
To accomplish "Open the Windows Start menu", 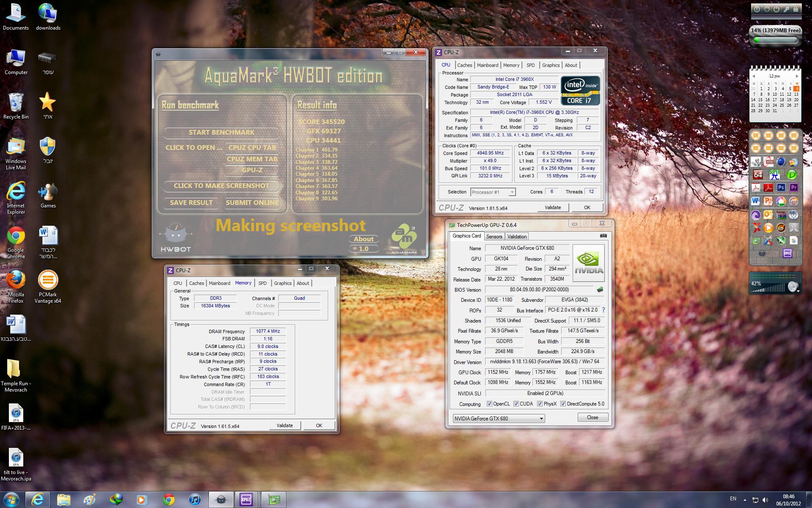I will point(11,500).
